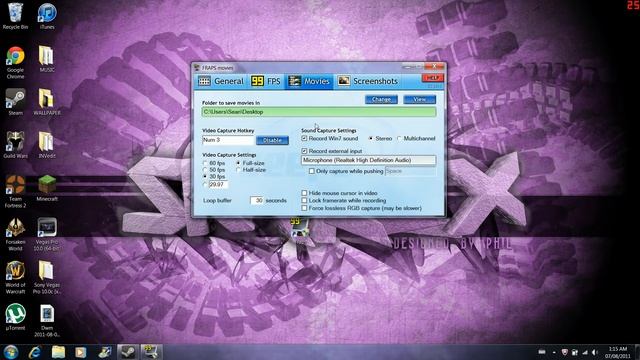Select the 60 fps radio option

click(x=205, y=163)
